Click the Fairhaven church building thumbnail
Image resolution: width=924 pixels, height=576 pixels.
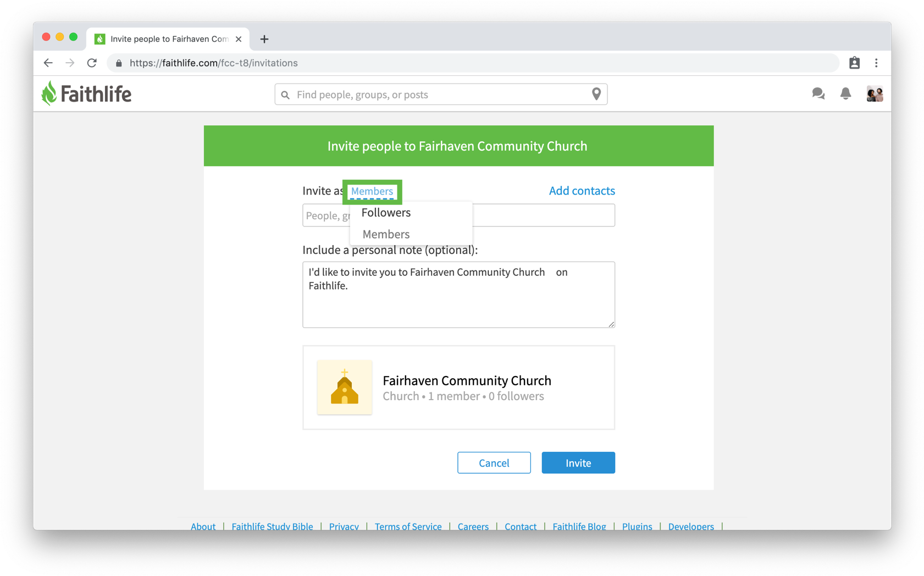click(345, 387)
